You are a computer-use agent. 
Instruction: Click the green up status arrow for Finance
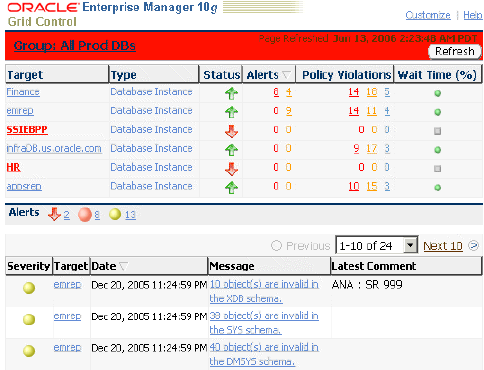tap(231, 93)
